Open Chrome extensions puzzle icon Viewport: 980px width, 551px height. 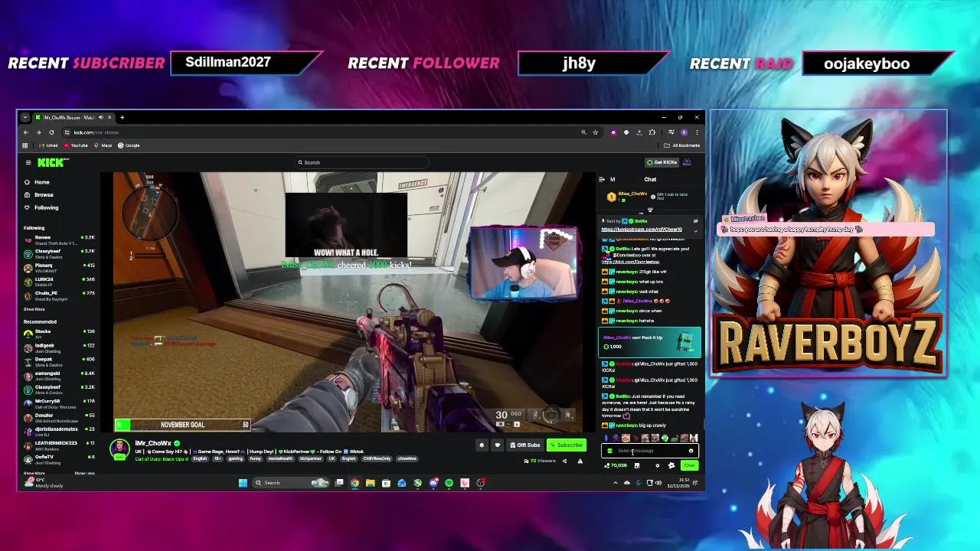pyautogui.click(x=652, y=132)
